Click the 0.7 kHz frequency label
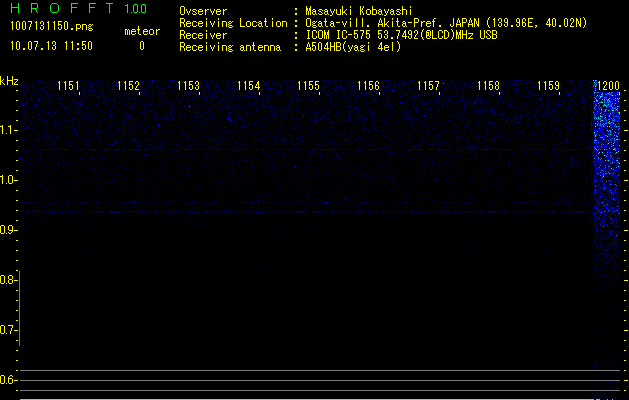The image size is (629, 400). (8, 330)
